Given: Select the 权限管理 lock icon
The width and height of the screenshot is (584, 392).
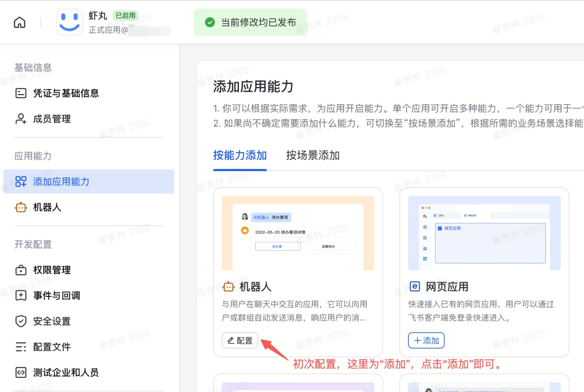Looking at the screenshot, I should pyautogui.click(x=20, y=270).
